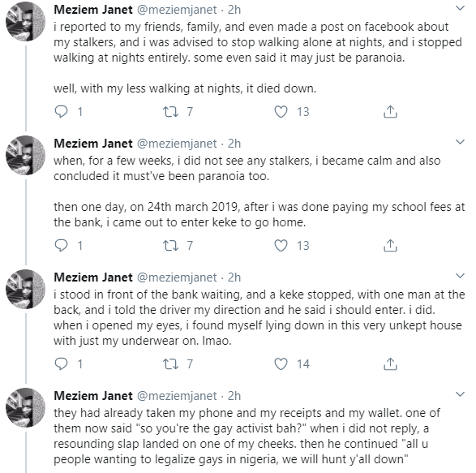Screen dimensions: 476x473
Task: Open more options on the gay activist tweet
Action: coord(461,394)
